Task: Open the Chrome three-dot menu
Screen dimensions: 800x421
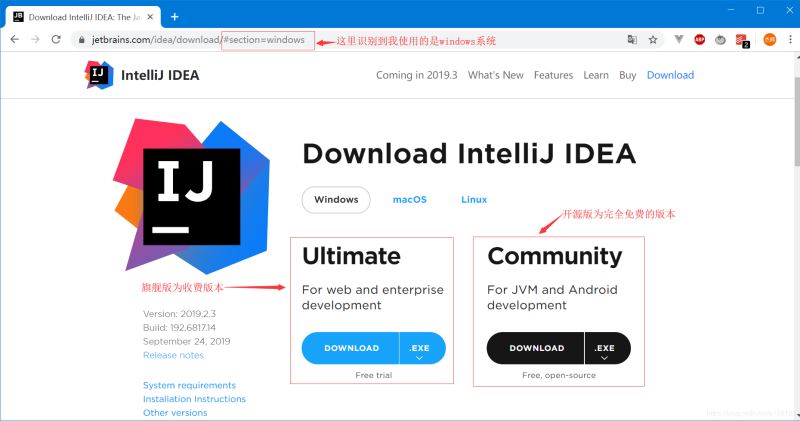Action: pos(790,39)
